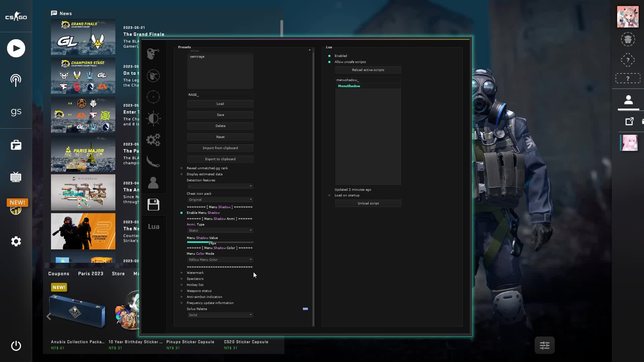Enable the Watermark checkbox
Screen dimensions: 644x362
click(x=182, y=273)
